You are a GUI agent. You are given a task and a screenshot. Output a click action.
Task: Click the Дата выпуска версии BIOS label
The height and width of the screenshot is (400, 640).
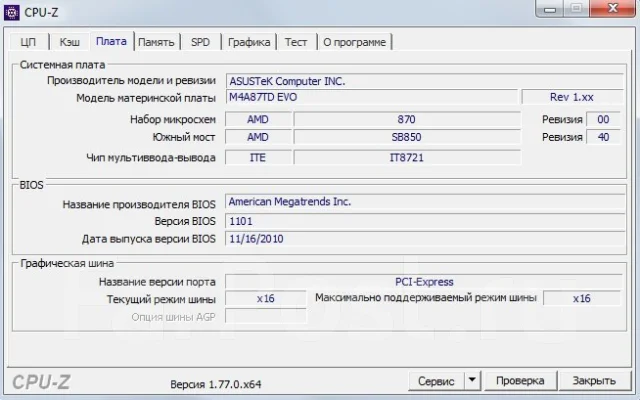click(149, 239)
